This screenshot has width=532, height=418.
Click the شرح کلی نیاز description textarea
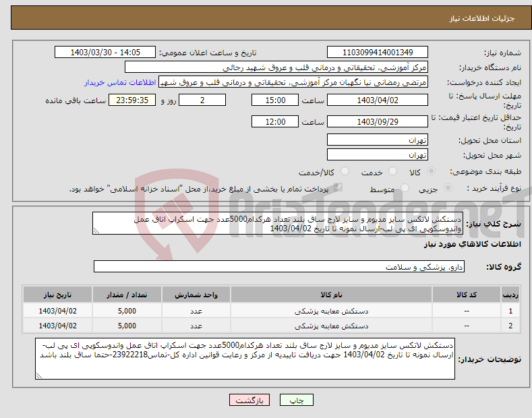[278, 223]
